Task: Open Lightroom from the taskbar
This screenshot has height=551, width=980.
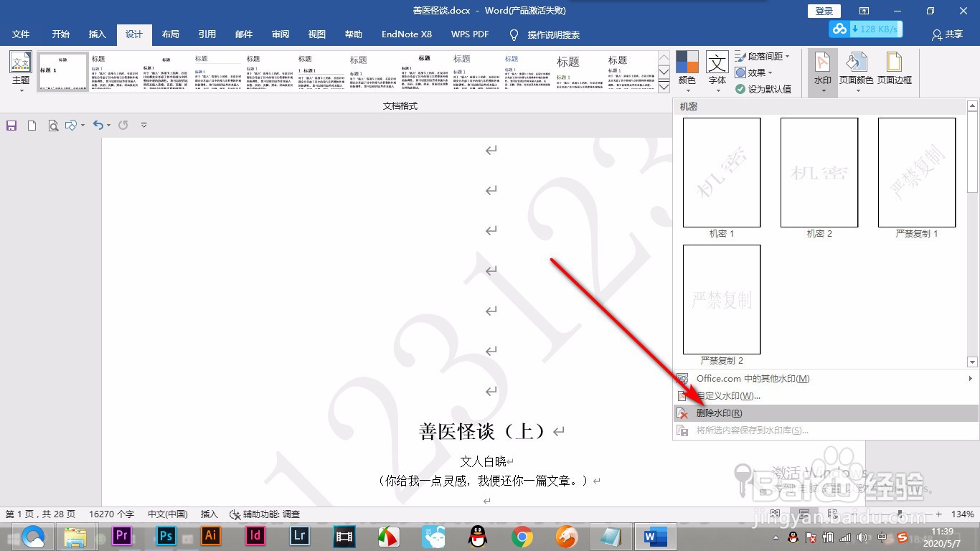Action: tap(300, 536)
